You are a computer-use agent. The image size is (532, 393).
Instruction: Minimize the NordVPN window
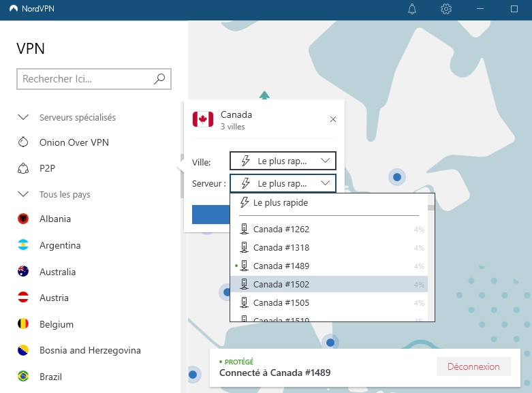point(480,9)
